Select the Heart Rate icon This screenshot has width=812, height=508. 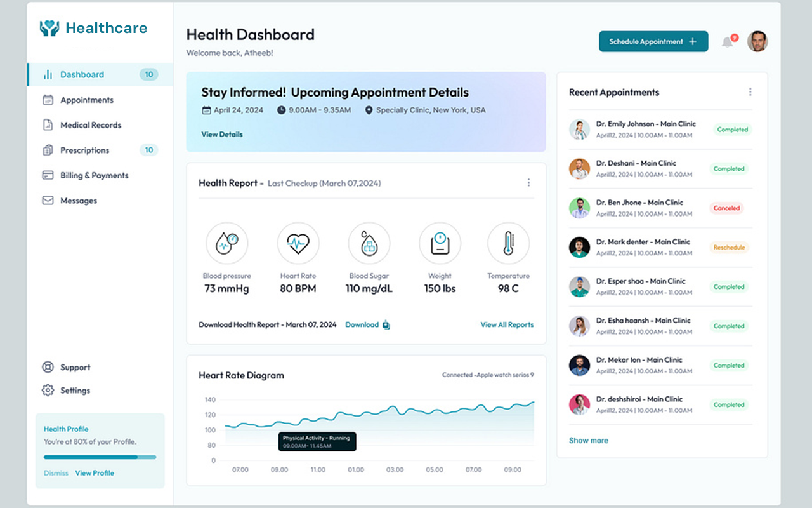point(298,243)
